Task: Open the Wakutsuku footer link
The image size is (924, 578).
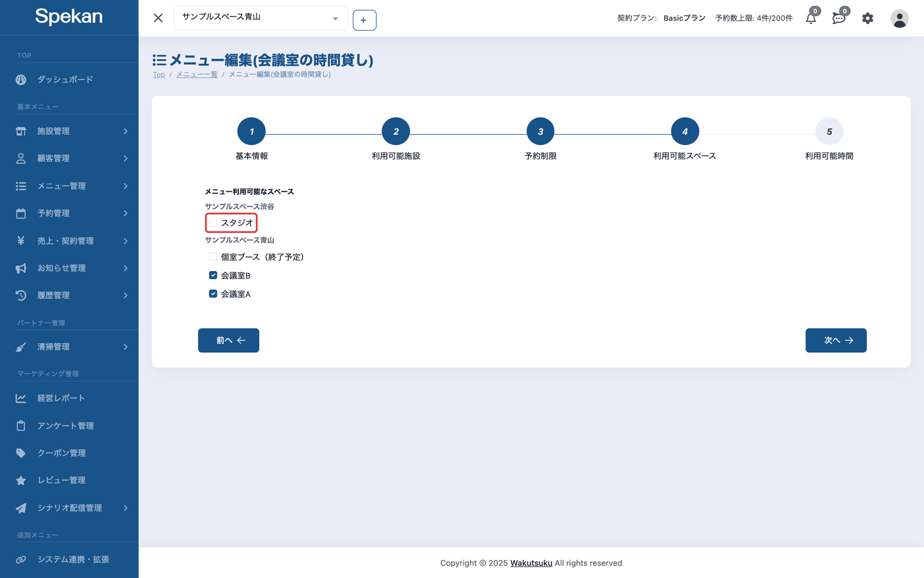Action: click(531, 563)
